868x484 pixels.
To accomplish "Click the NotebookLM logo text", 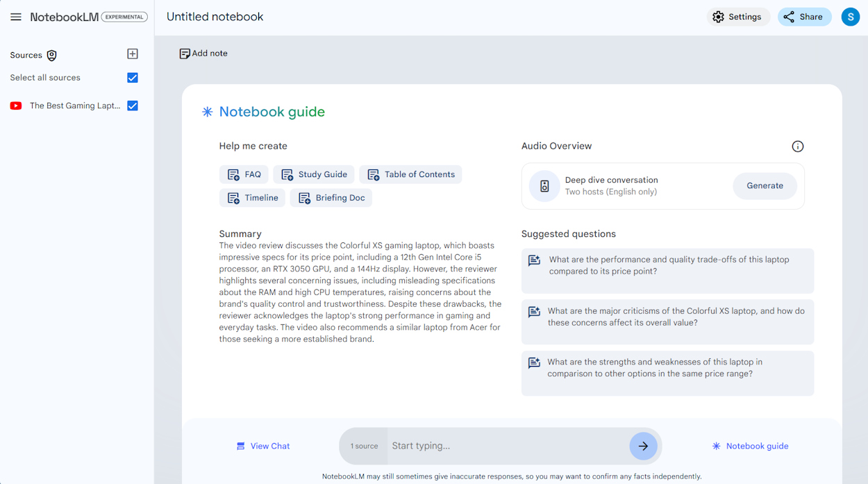I will pos(65,17).
